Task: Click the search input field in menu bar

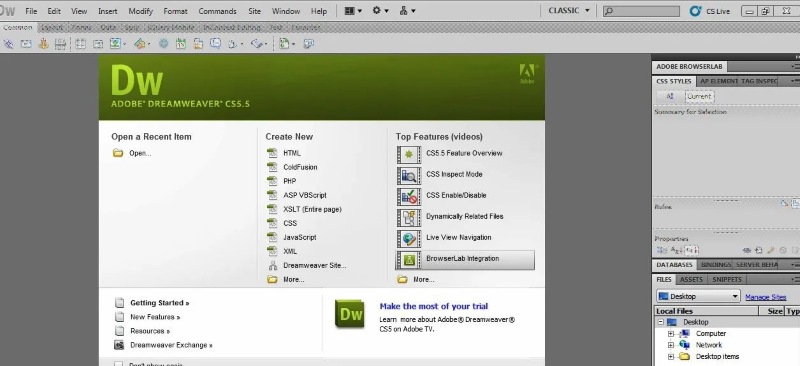Action: tap(641, 11)
